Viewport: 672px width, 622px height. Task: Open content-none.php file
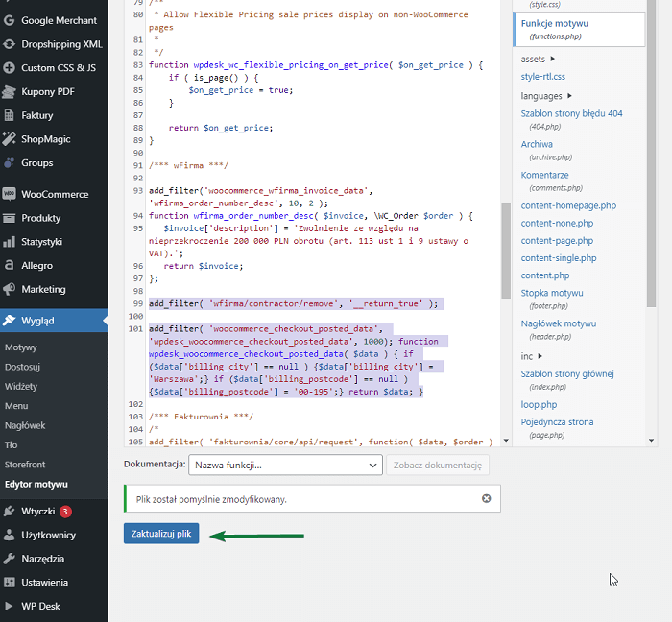557,224
